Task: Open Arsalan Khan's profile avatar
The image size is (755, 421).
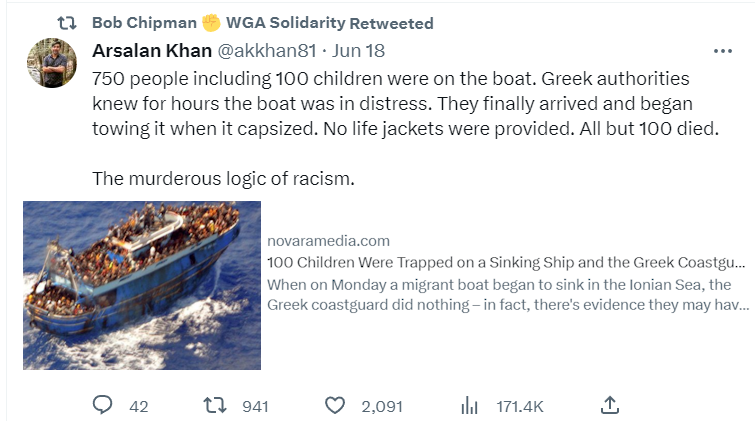Action: (x=54, y=63)
